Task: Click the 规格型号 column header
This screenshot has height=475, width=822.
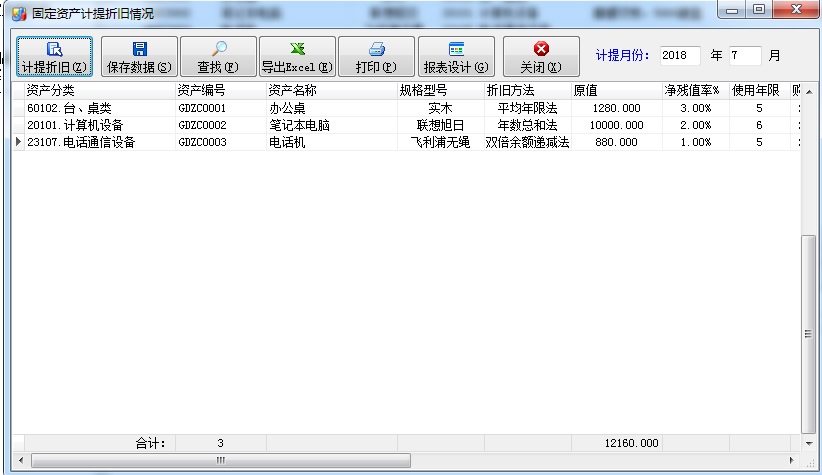Action: point(441,91)
